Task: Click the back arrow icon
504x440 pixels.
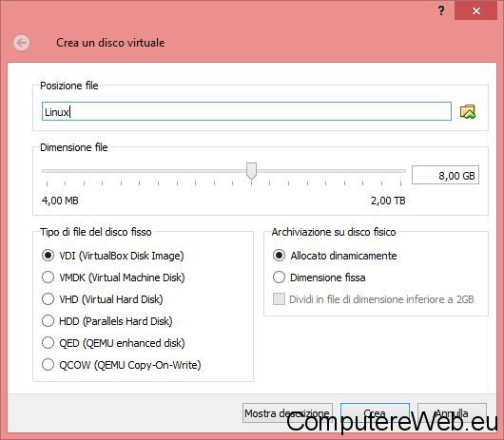Action: click(22, 43)
